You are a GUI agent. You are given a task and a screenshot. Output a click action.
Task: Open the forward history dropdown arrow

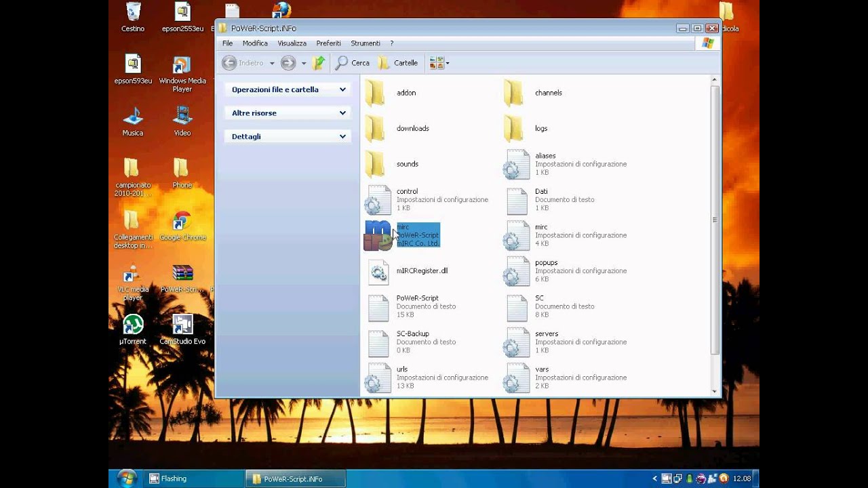[x=303, y=63]
